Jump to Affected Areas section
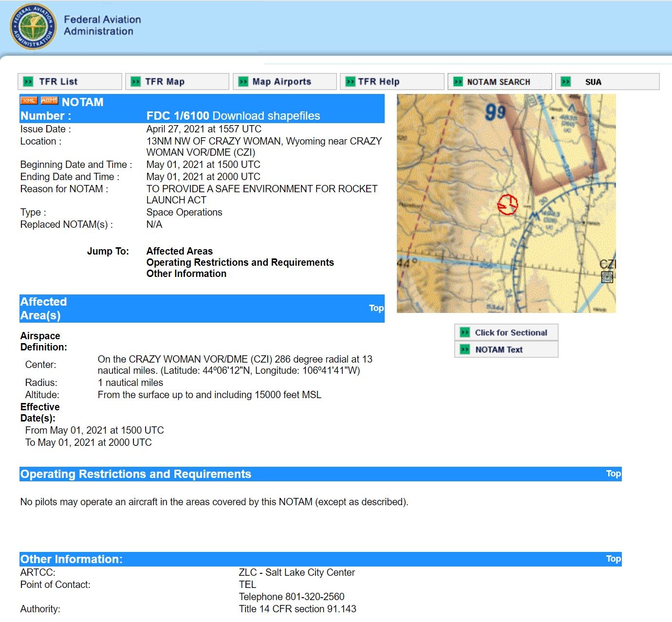 pos(180,251)
